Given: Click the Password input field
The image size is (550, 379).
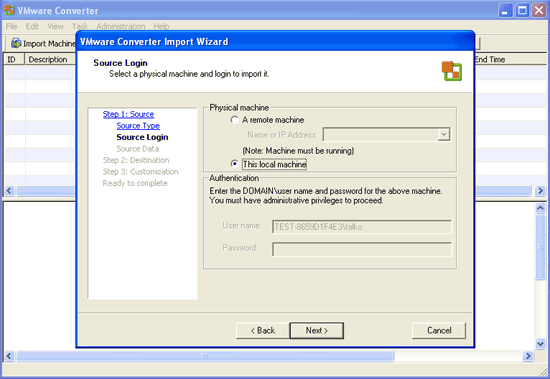Looking at the screenshot, I should [362, 249].
